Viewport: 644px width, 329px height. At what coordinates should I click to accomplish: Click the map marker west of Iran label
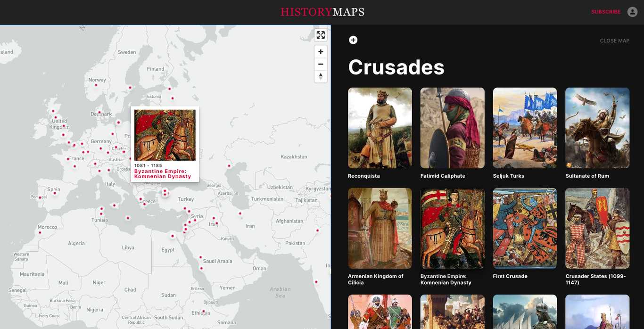pos(240,214)
